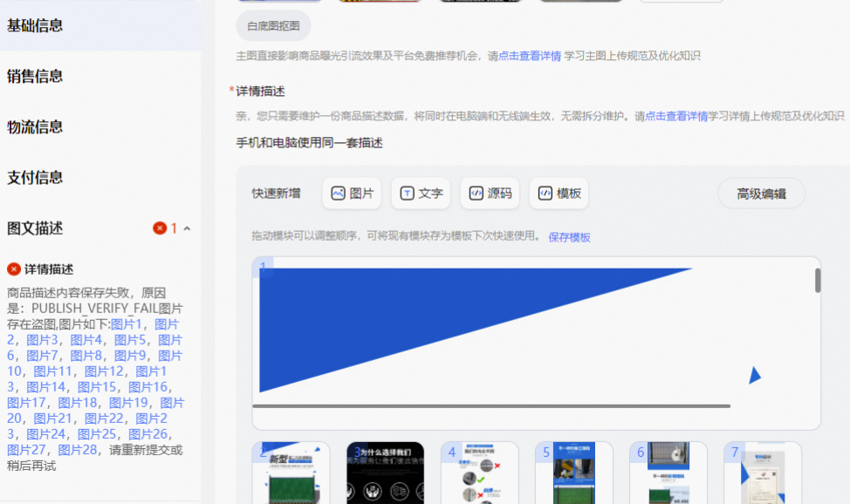Image resolution: width=850 pixels, height=504 pixels.
Task: Click the 快速新增 label
Action: pyautogui.click(x=276, y=194)
